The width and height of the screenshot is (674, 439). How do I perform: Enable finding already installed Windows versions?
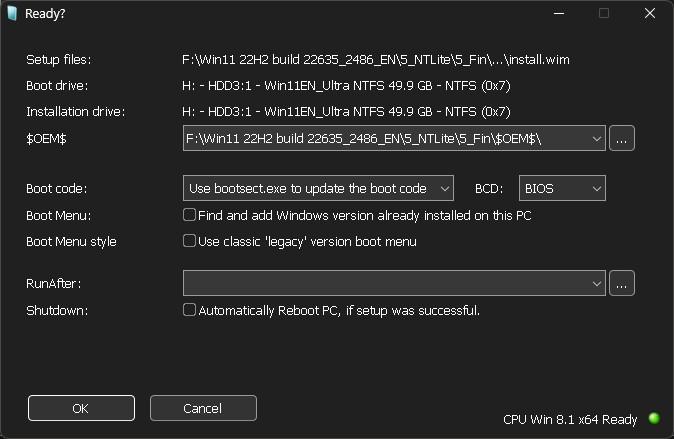189,215
